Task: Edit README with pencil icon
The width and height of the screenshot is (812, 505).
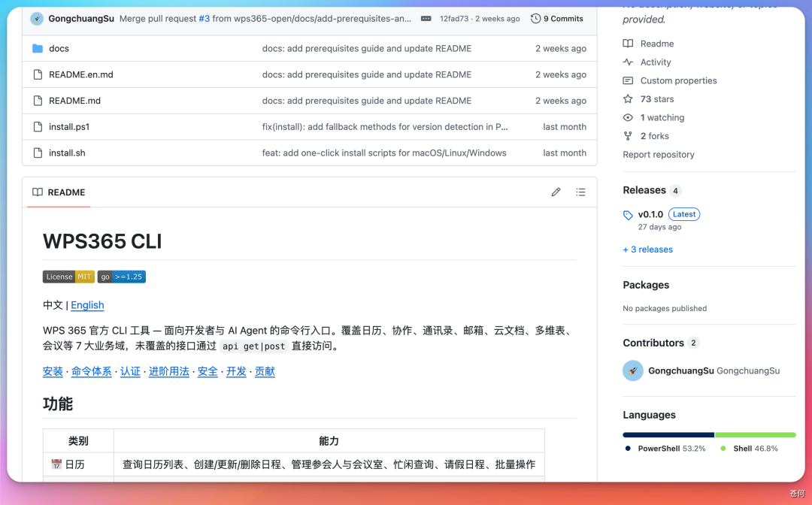Action: click(556, 192)
